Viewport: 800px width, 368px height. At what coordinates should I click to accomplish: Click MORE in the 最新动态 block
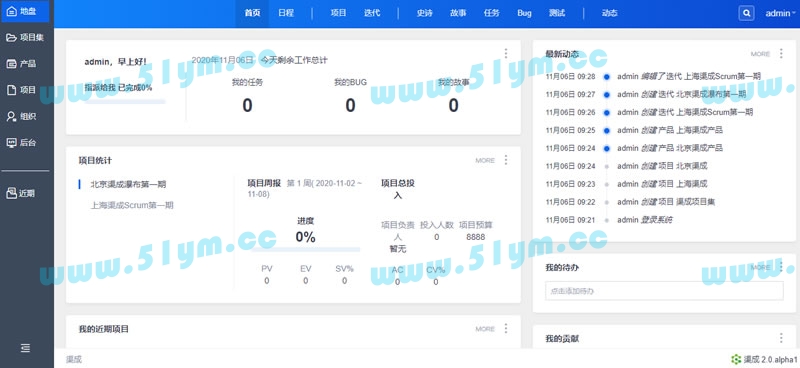760,54
